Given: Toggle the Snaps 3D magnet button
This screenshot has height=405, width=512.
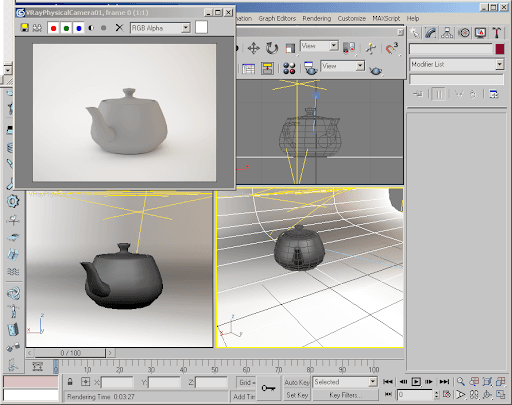Looking at the screenshot, I should tap(392, 48).
